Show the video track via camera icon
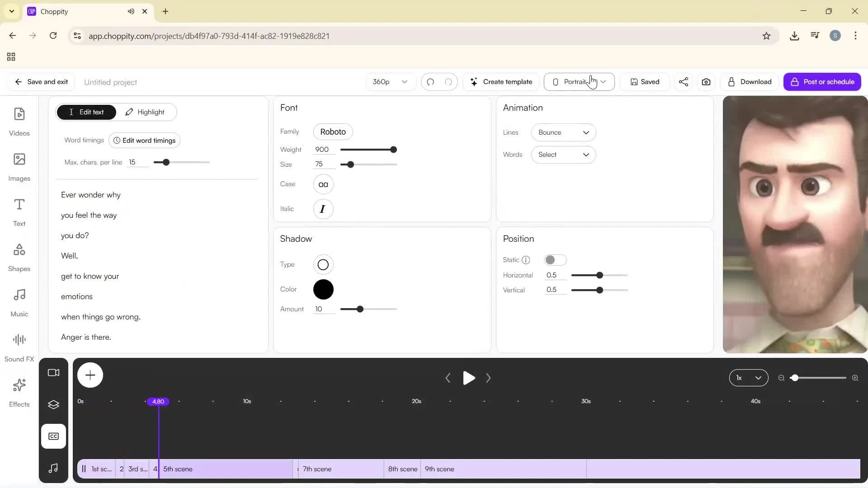The width and height of the screenshot is (868, 488). 53,372
